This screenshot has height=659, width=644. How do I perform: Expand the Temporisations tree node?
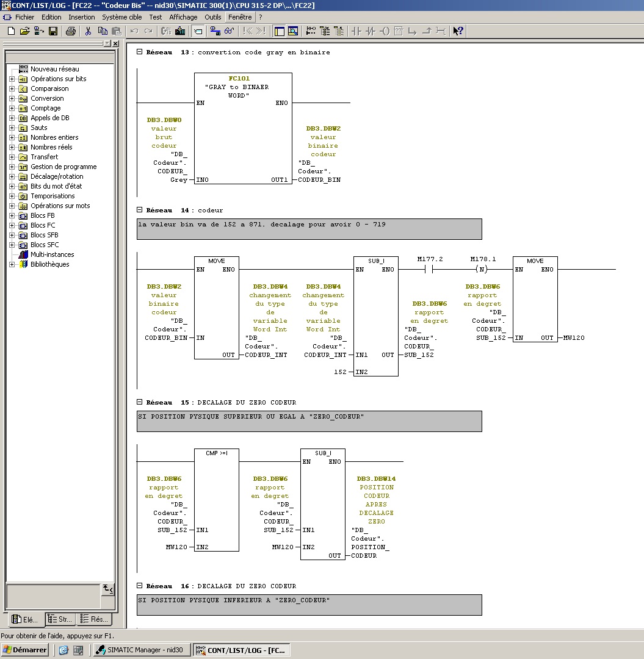12,196
